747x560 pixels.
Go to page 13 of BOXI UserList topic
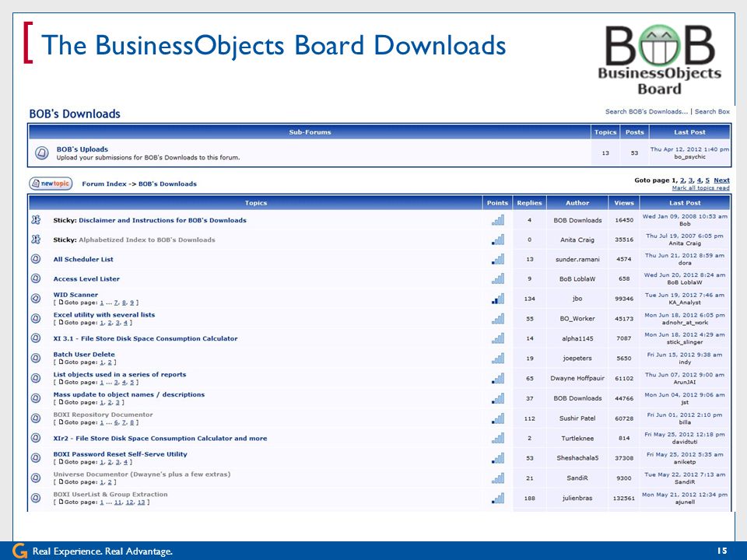141,502
